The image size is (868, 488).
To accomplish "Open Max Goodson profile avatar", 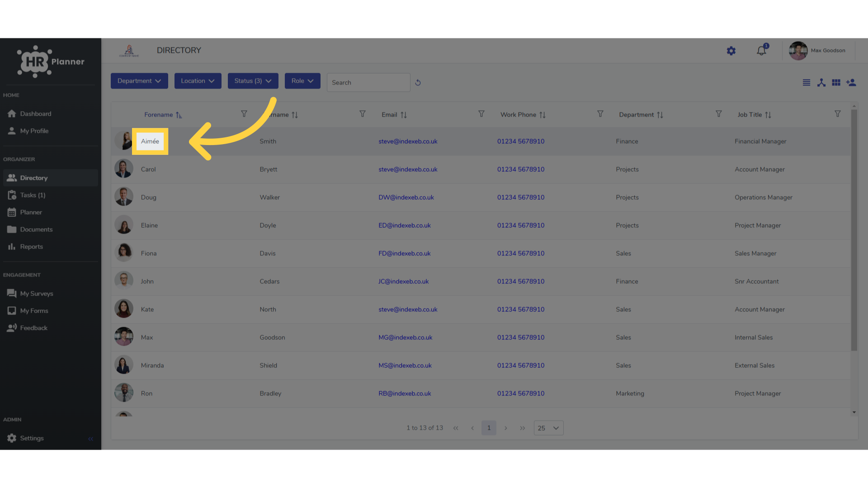I will click(x=798, y=51).
